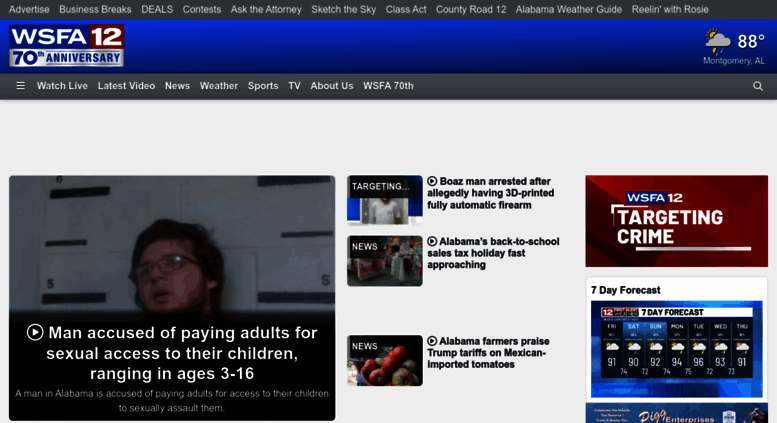Open Business Breaks link

tap(95, 9)
